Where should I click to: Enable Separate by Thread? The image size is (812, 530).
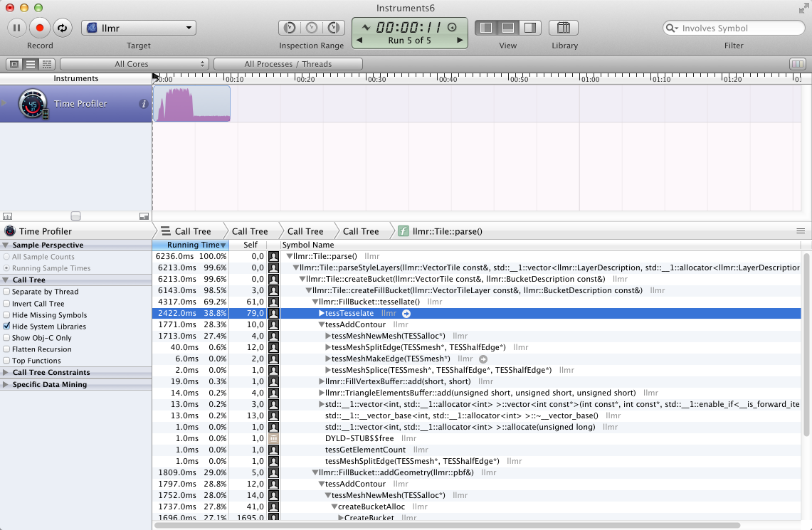pos(6,292)
